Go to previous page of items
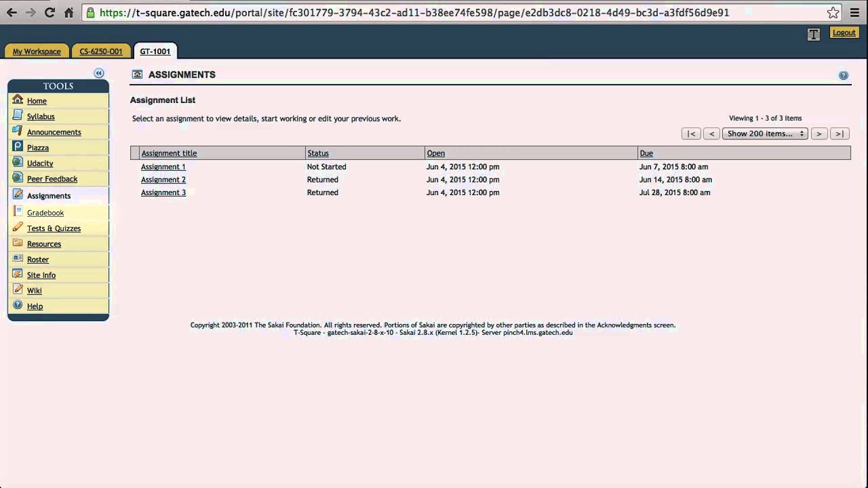 pyautogui.click(x=711, y=134)
